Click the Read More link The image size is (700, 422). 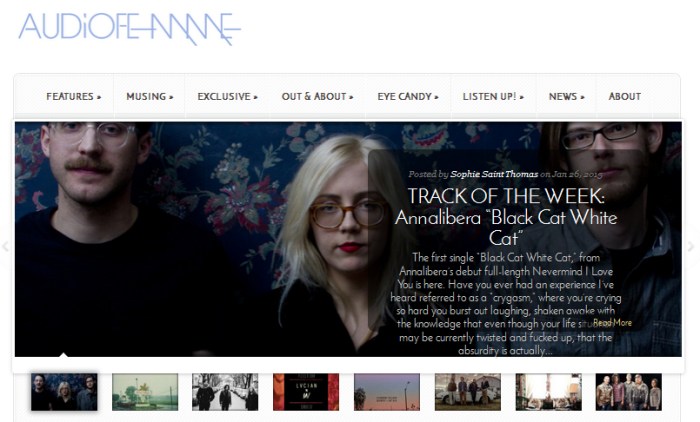[612, 323]
